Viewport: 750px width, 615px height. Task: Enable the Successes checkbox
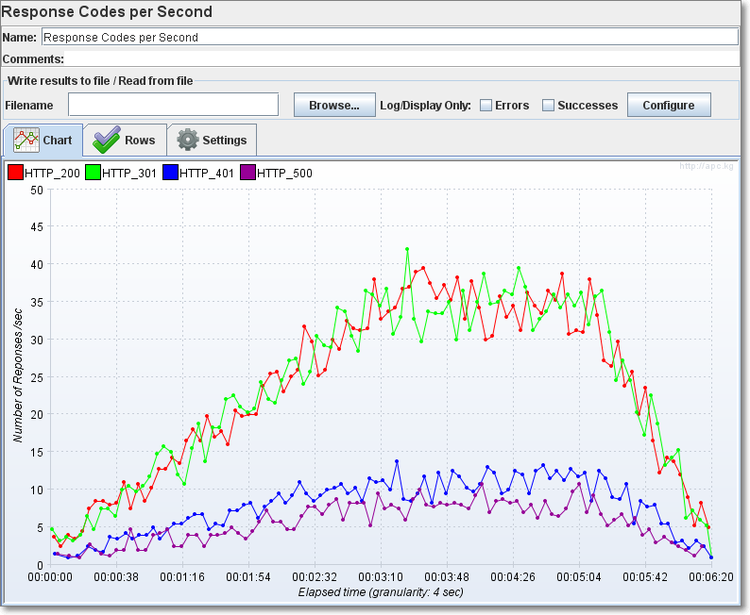[x=548, y=105]
